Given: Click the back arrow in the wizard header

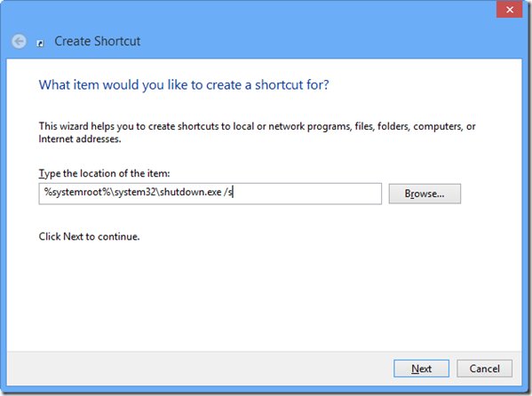Looking at the screenshot, I should coord(19,42).
